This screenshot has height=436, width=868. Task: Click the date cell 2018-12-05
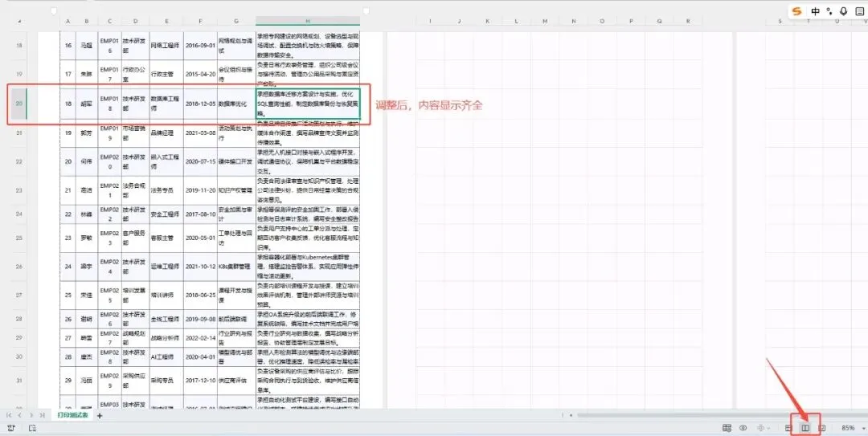200,104
